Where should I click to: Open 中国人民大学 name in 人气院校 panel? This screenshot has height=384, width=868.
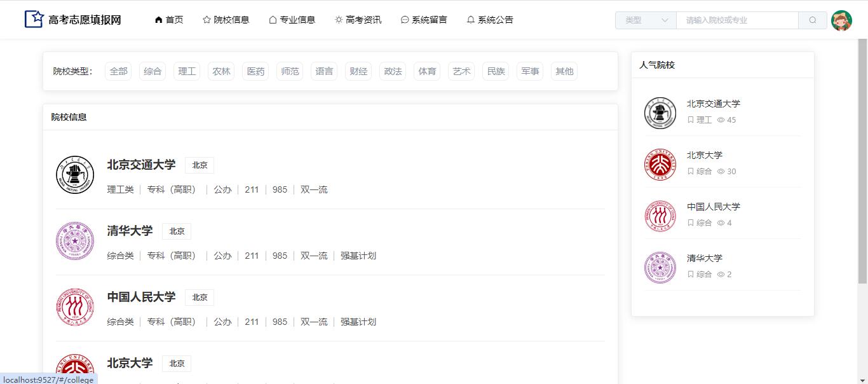[x=714, y=207]
